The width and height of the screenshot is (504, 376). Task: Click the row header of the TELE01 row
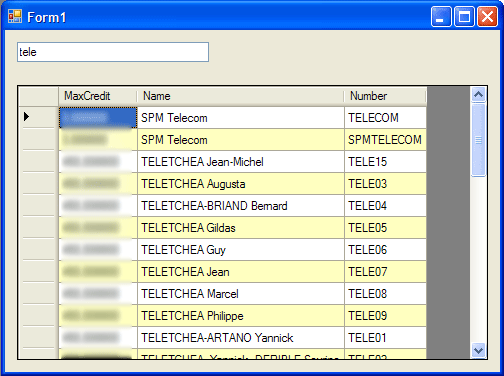point(39,337)
